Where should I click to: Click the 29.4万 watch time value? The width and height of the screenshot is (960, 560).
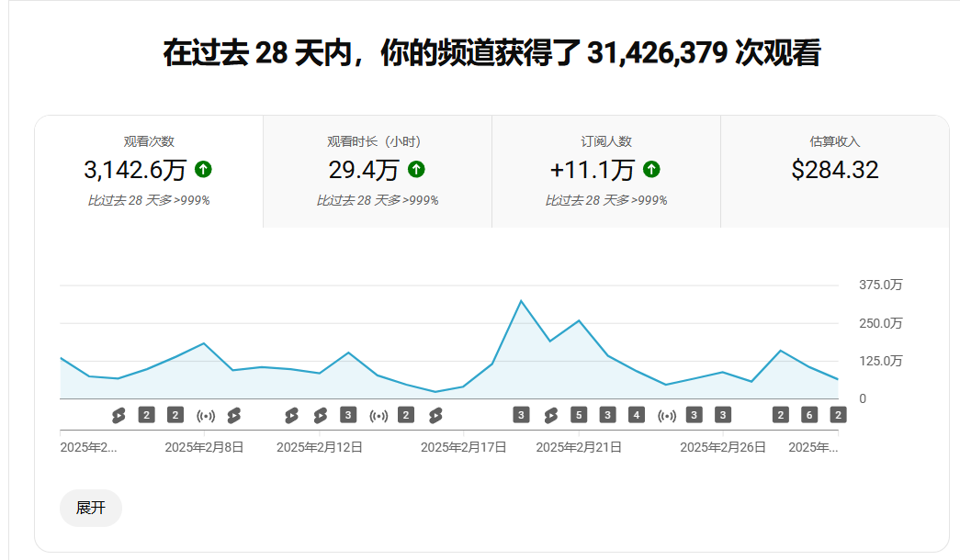click(x=363, y=170)
